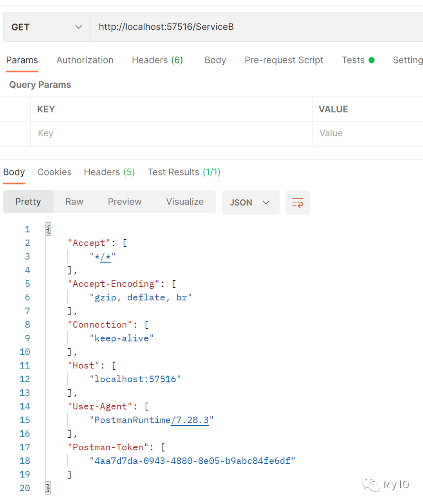Open the Test Results (1/1) tab
423x504 pixels.
coord(184,172)
